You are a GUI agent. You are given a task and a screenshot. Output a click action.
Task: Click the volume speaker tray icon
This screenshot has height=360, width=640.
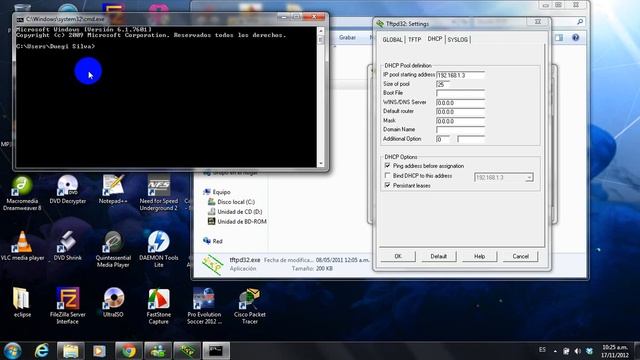pyautogui.click(x=578, y=351)
